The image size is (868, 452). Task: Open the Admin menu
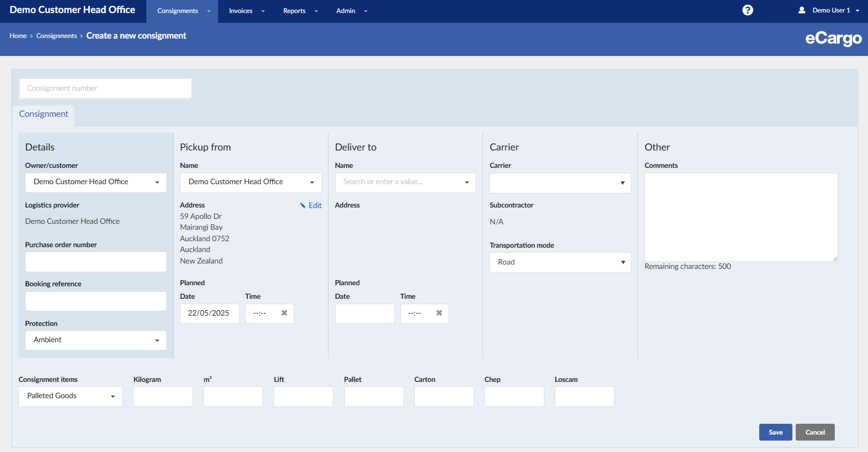point(351,11)
